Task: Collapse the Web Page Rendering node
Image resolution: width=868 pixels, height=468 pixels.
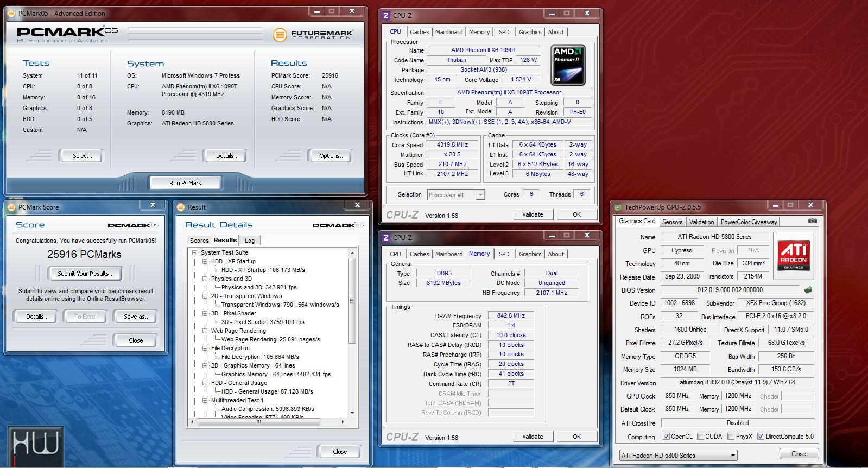Action: 205,331
